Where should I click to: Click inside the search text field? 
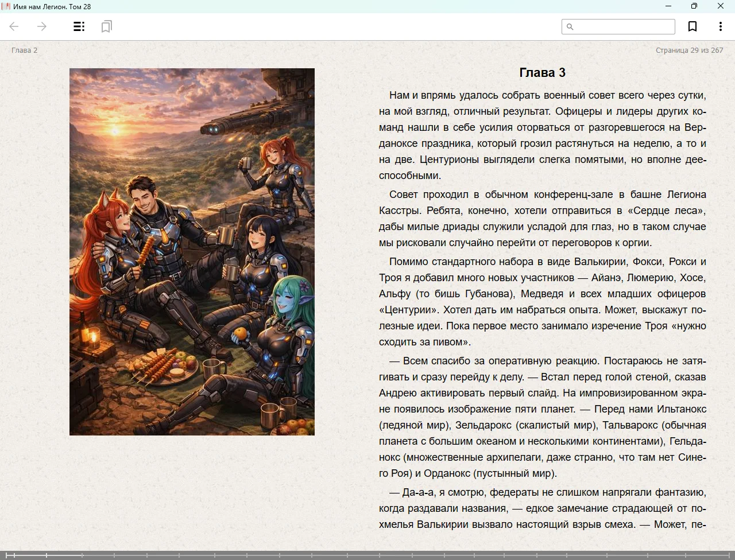click(624, 26)
